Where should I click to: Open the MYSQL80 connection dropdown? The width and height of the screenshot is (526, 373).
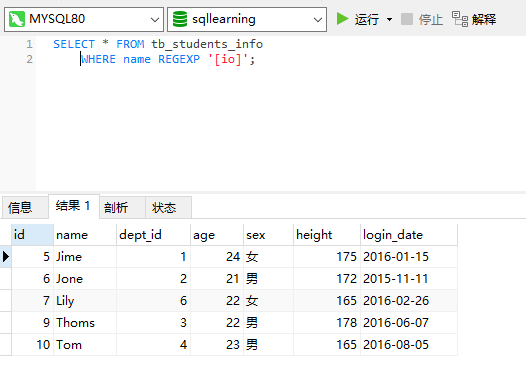click(84, 19)
